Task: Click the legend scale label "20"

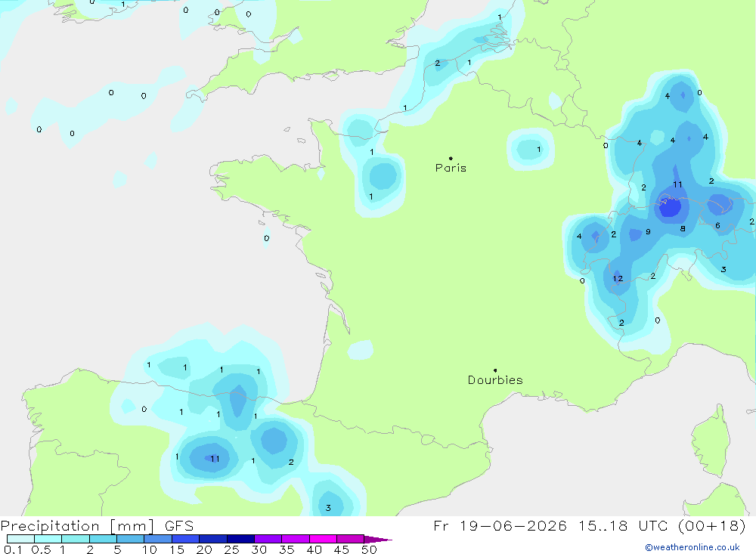Action: coord(204,549)
